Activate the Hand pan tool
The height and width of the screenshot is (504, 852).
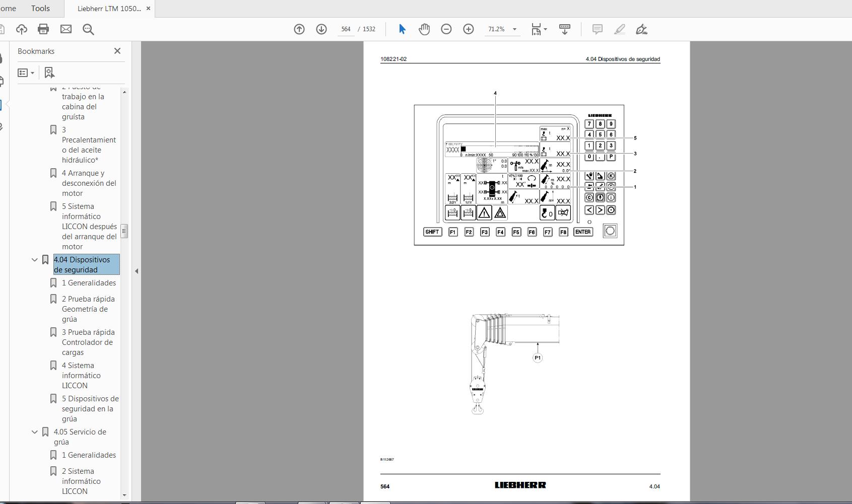pyautogui.click(x=424, y=29)
